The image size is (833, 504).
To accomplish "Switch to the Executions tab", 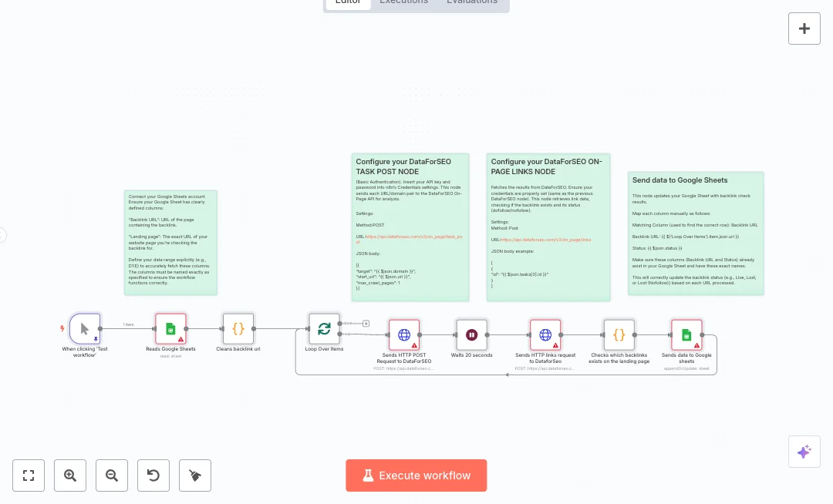I will (403, 2).
